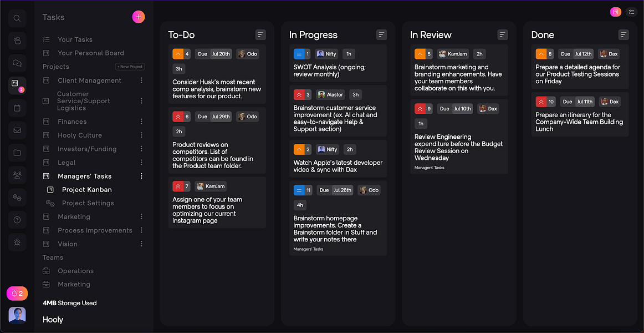Image resolution: width=644 pixels, height=333 pixels.
Task: Click the bug report icon
Action: coord(17,242)
